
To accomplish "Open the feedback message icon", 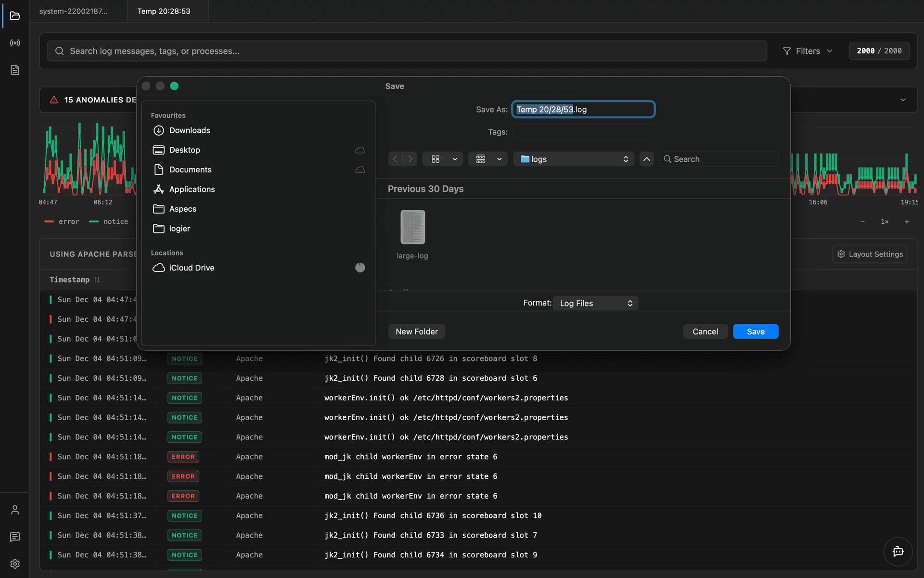I will click(x=15, y=537).
